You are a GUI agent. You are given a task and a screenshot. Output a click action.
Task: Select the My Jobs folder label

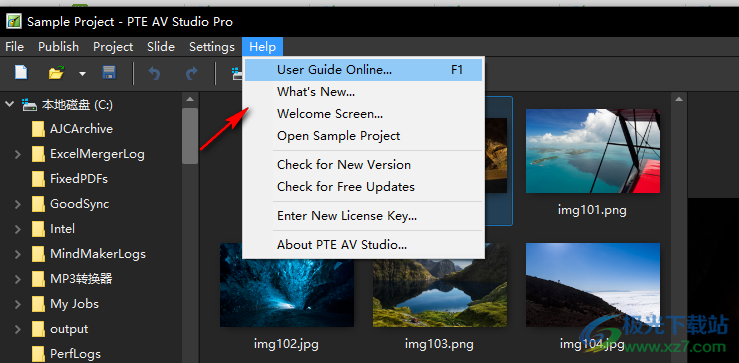tap(74, 304)
